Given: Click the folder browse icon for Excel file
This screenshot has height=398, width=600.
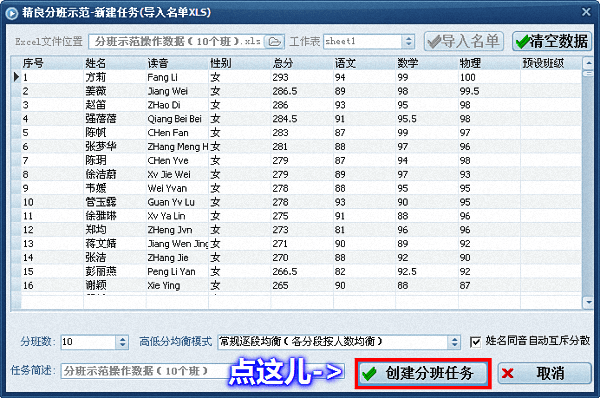Looking at the screenshot, I should 274,41.
